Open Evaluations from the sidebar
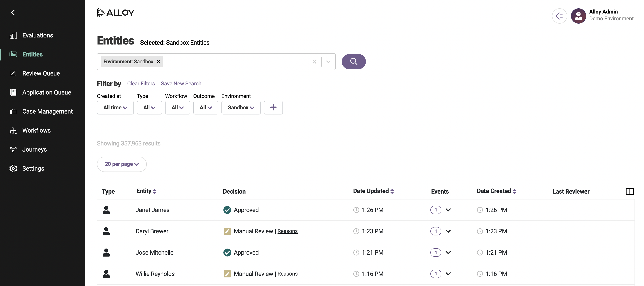Image resolution: width=644 pixels, height=286 pixels. pos(37,35)
